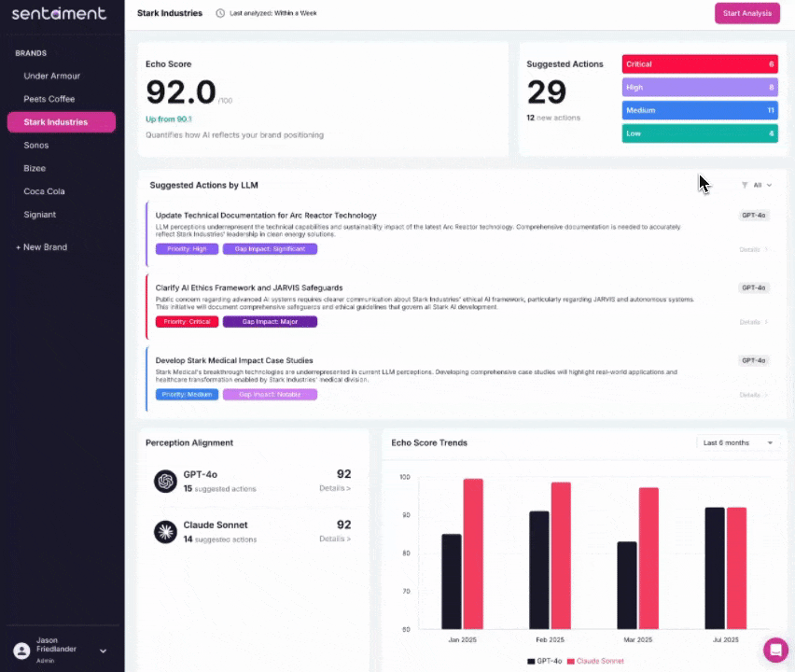Toggle Claude Sonnet legend entry in chart

coord(595,661)
